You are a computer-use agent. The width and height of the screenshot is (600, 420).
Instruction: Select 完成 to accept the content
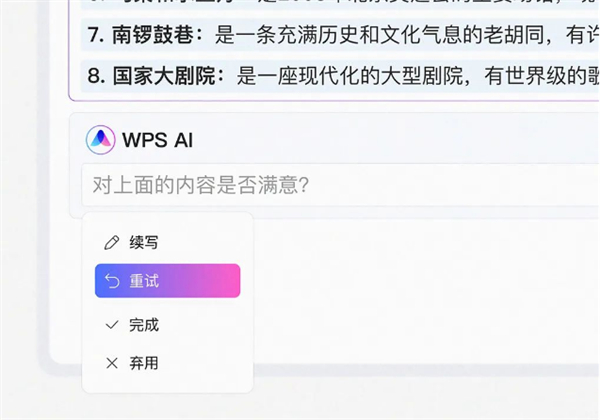coord(143,325)
